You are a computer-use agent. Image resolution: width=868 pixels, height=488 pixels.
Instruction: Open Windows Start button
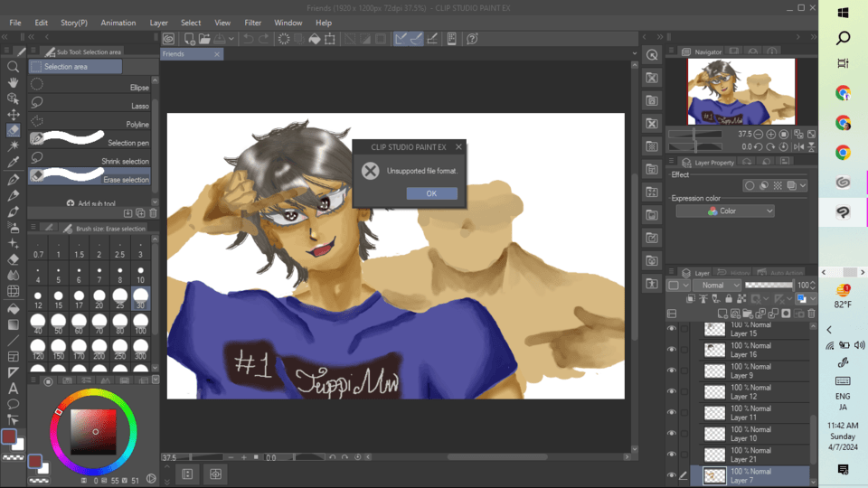843,13
